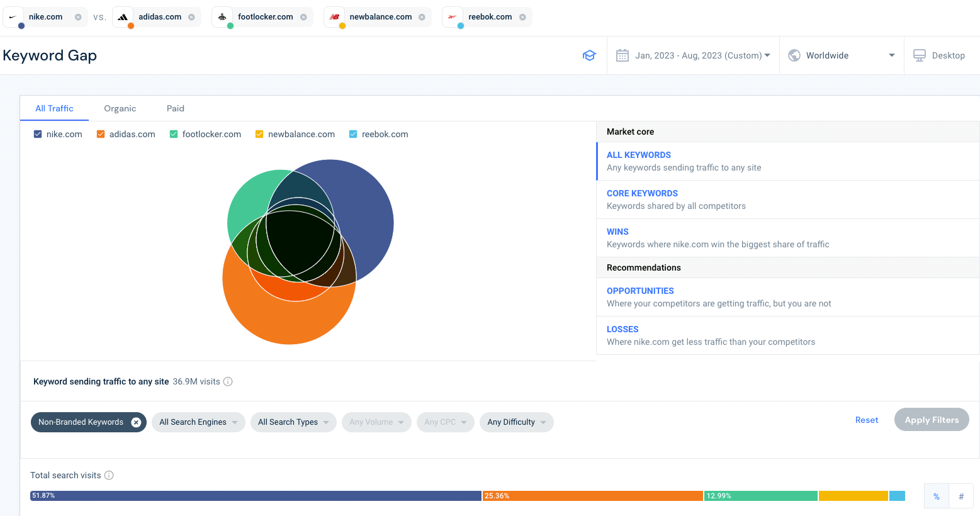Select CORE KEYWORDS option
The image size is (980, 516).
pos(788,199)
